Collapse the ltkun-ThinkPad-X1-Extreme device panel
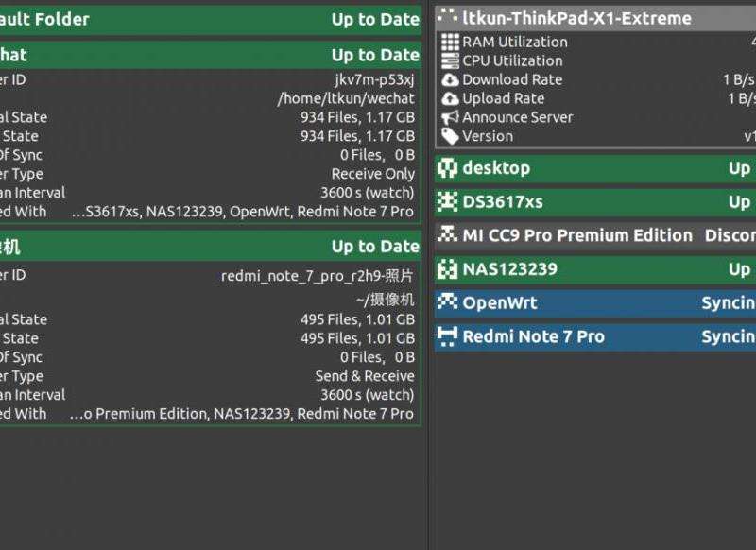 595,18
